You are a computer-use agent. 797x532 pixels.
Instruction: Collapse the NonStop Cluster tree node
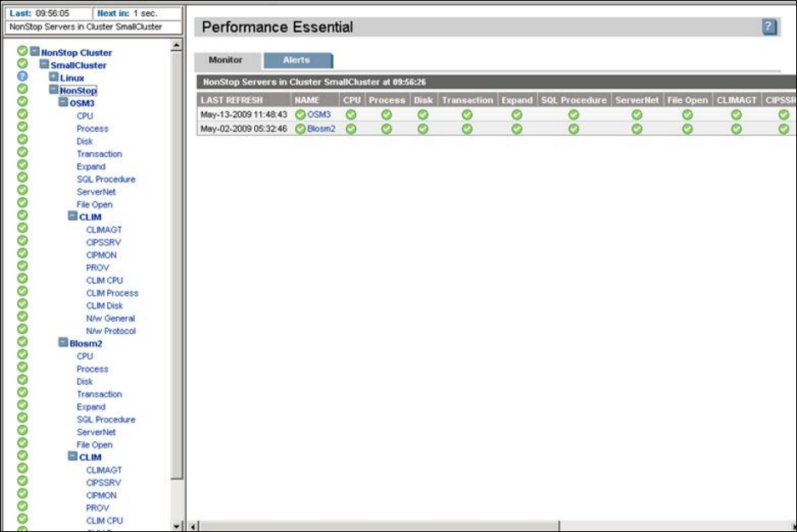point(35,51)
